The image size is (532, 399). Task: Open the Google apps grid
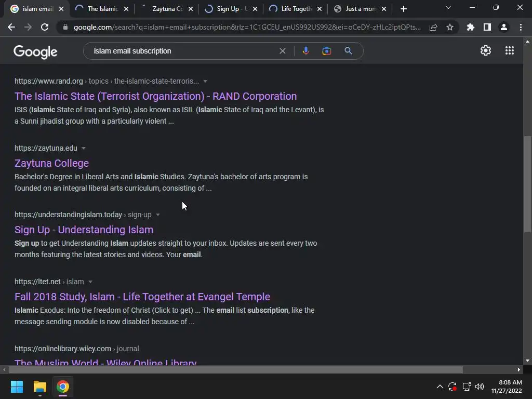coord(510,50)
